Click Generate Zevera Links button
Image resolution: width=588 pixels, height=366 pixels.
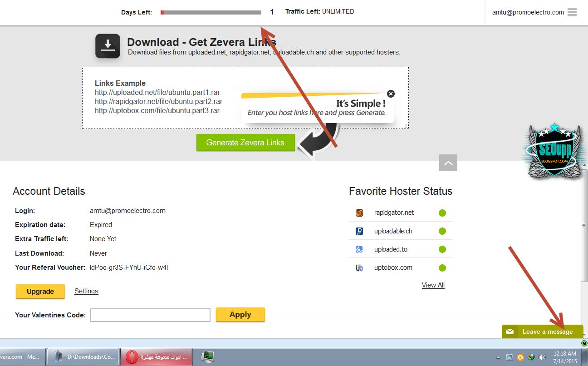(x=245, y=143)
